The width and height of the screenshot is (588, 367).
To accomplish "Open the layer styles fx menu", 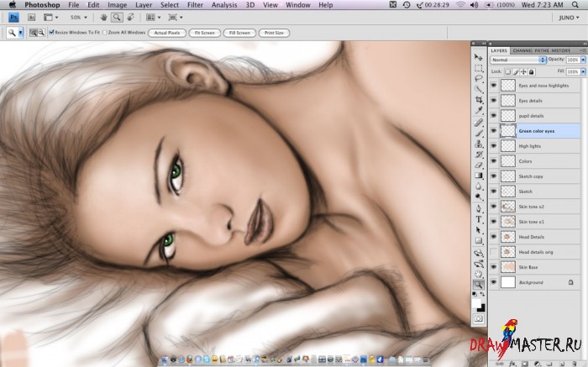I will click(x=512, y=364).
